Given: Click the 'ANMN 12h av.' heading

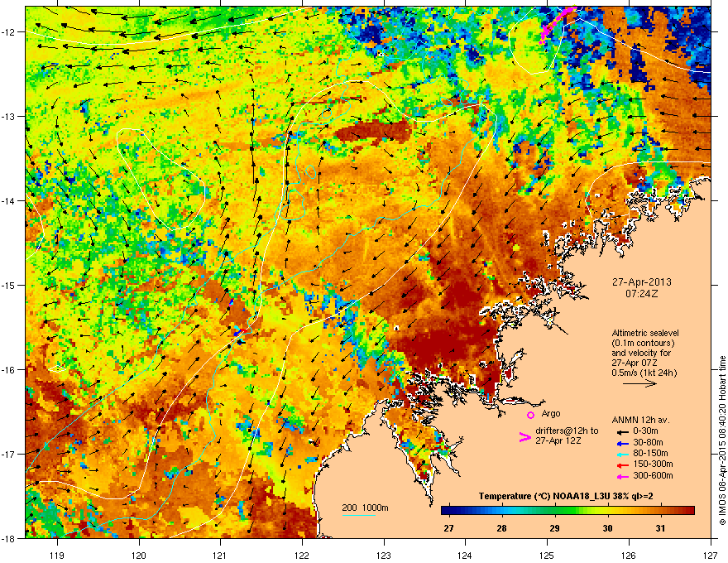Looking at the screenshot, I should pyautogui.click(x=640, y=420).
